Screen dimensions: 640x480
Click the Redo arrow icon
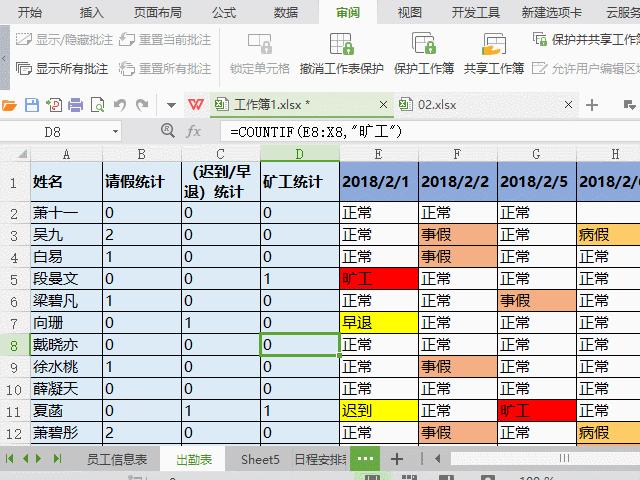142,105
